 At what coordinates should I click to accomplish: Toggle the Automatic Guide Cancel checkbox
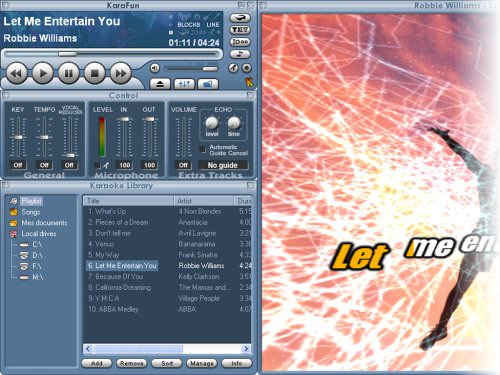click(x=202, y=149)
